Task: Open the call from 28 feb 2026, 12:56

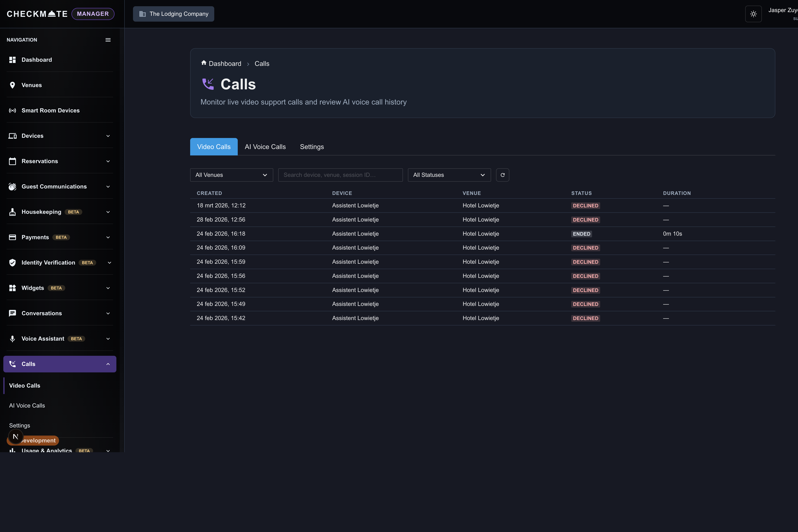Action: [483, 220]
